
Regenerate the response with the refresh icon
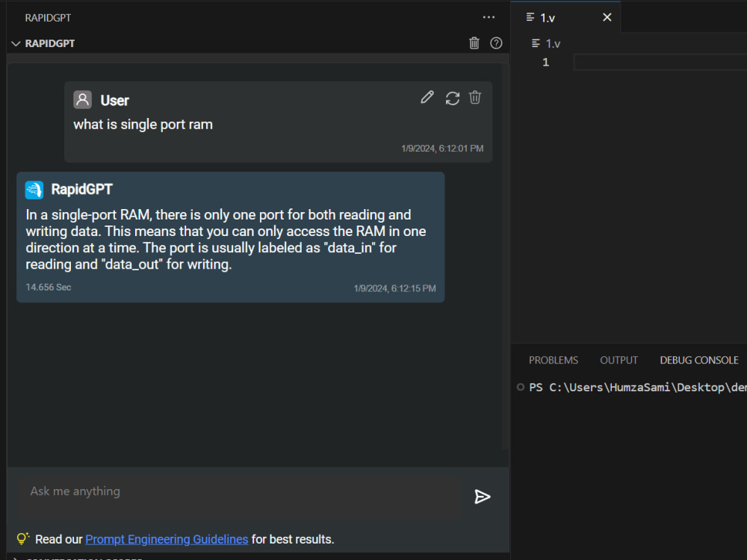(x=453, y=97)
